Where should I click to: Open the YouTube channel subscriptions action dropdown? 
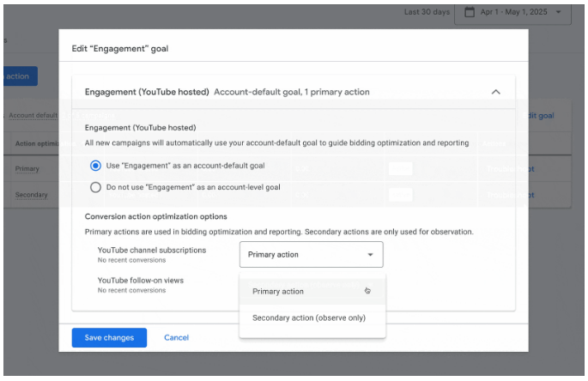click(312, 254)
